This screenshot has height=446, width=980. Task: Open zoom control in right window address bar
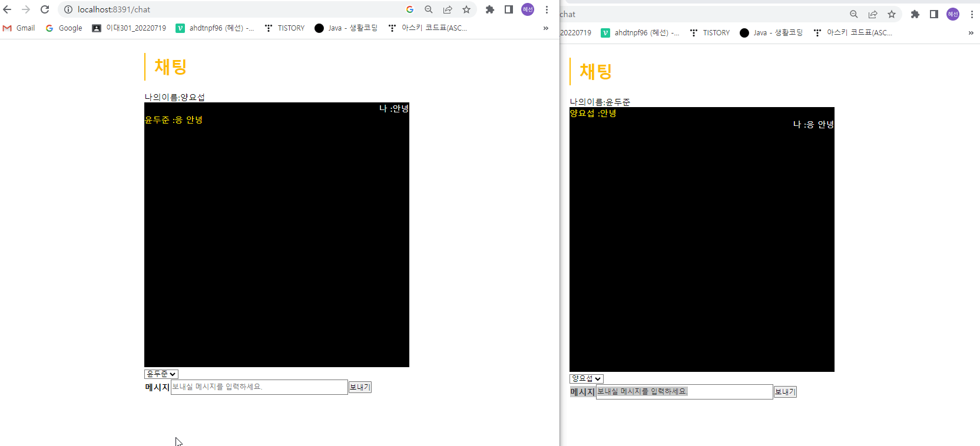tap(854, 14)
